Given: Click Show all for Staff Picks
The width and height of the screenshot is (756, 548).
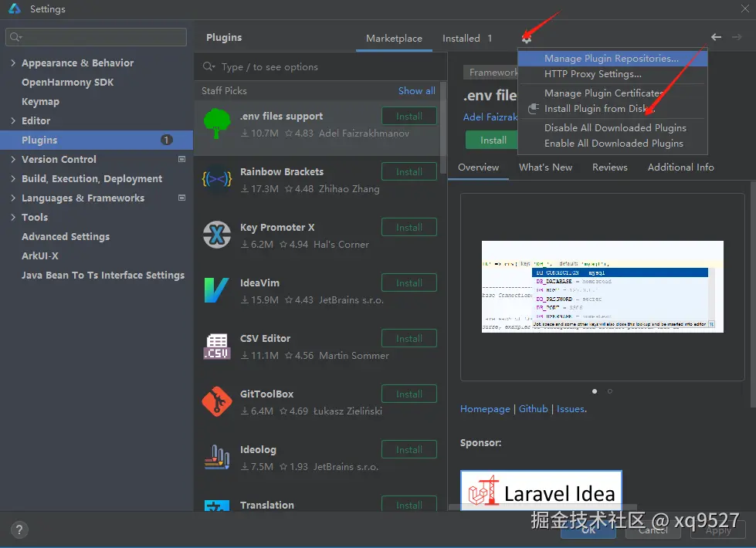Looking at the screenshot, I should 416,90.
